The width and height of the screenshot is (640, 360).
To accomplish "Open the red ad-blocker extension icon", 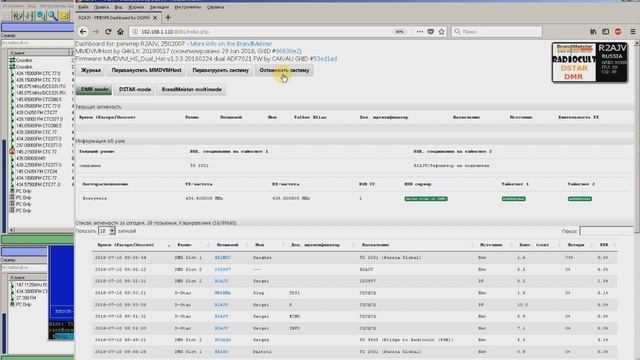I will tap(618, 31).
